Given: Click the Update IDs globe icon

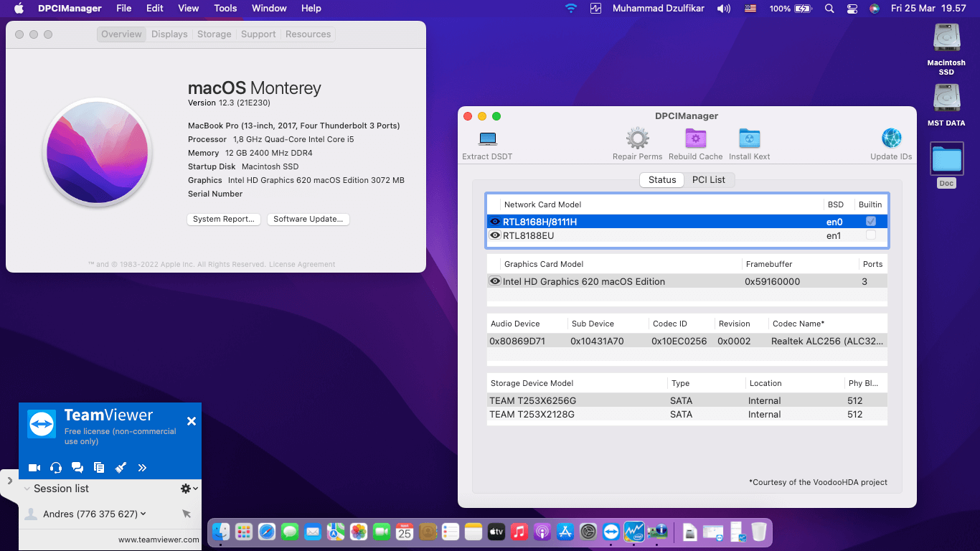Looking at the screenshot, I should (891, 138).
